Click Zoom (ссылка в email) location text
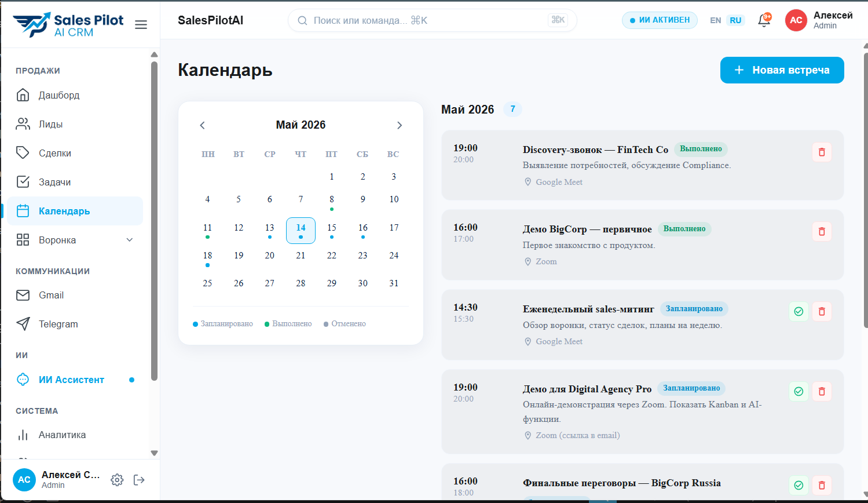This screenshot has width=868, height=503. coord(572,436)
